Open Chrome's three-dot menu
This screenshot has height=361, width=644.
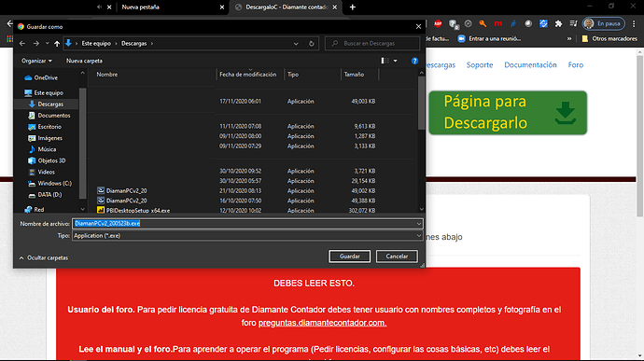pos(634,23)
